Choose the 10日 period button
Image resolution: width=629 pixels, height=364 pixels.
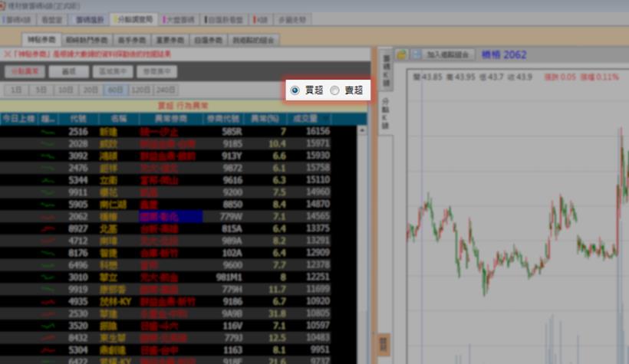(x=66, y=90)
